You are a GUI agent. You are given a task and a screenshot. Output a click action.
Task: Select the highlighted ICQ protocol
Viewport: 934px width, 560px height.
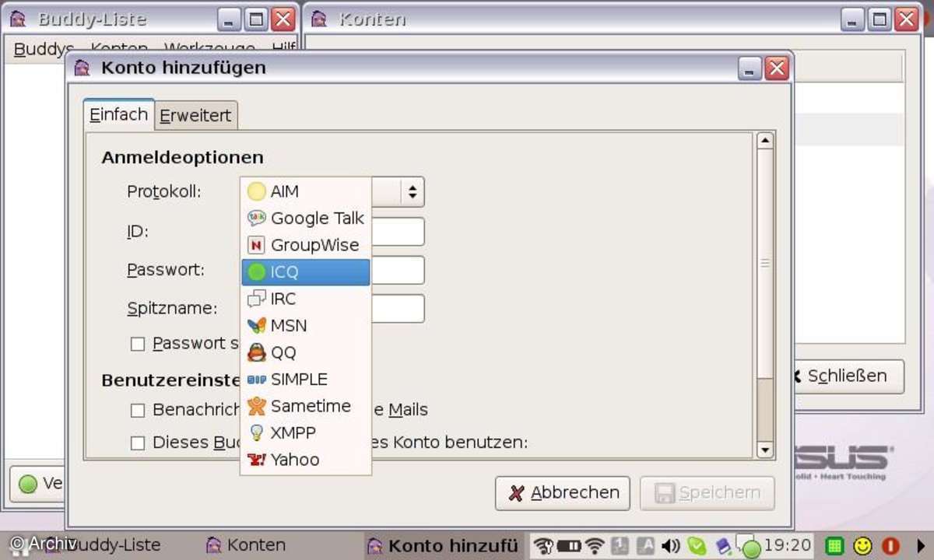click(305, 272)
